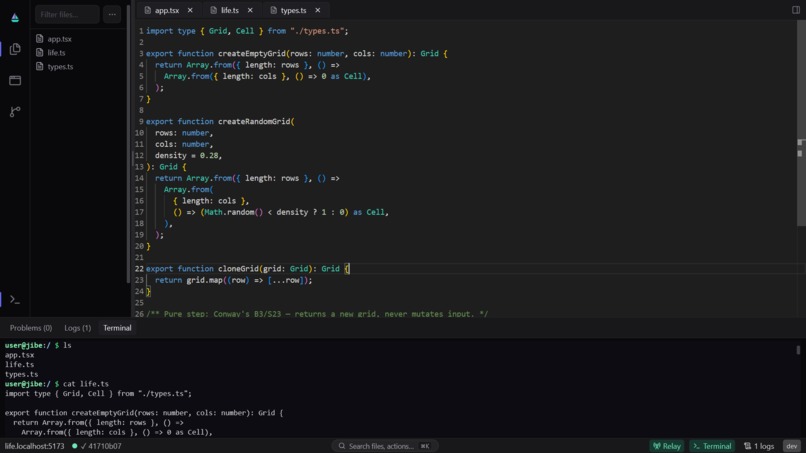
Task: Click the app logo icon in sidebar
Action: point(15,17)
